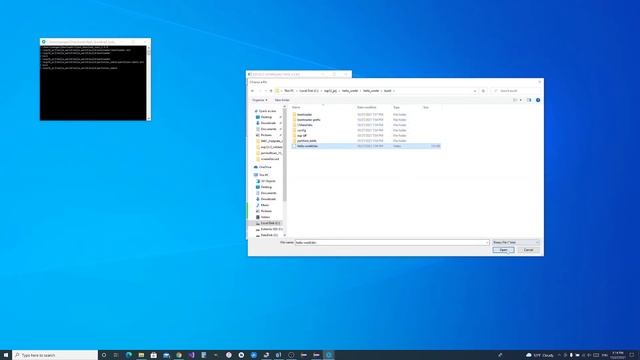Click the Refresh button beside address bar
The image size is (640, 360).
[483, 91]
